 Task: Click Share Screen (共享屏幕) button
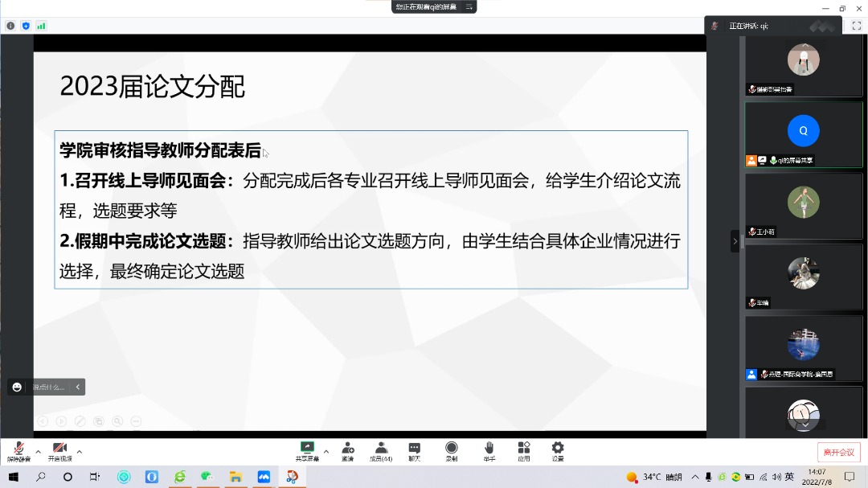[307, 451]
